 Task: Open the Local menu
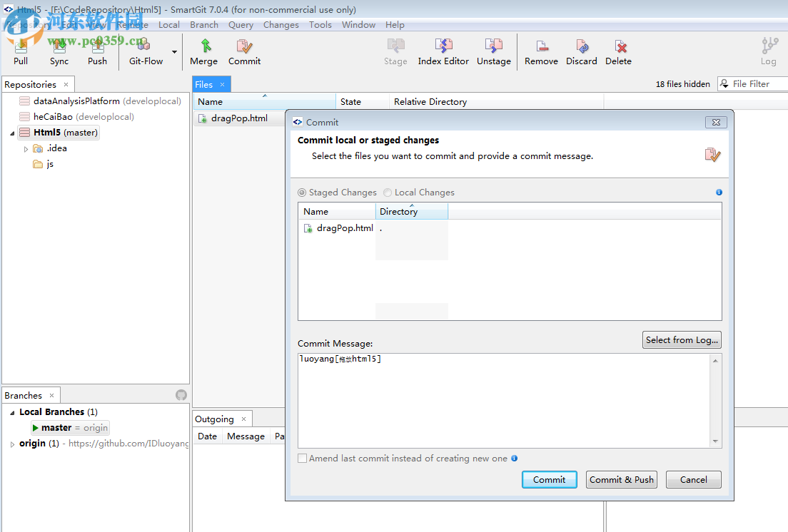point(169,24)
